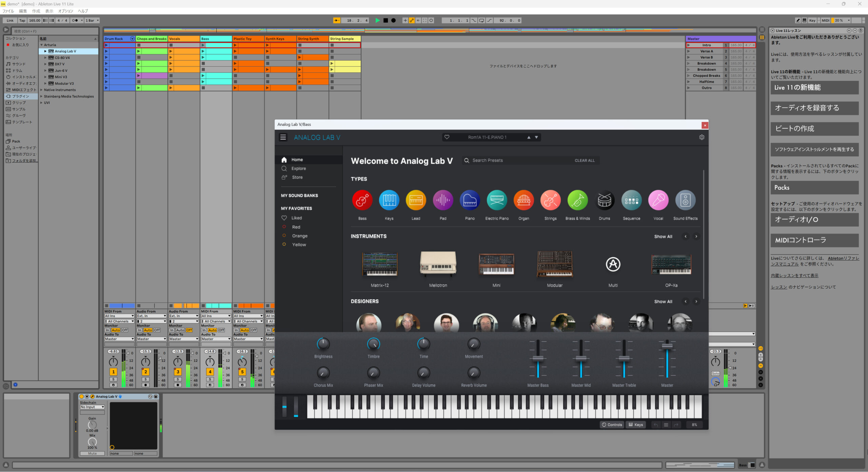The height and width of the screenshot is (472, 868).
Task: Click the arrangement record button
Action: (393, 20)
